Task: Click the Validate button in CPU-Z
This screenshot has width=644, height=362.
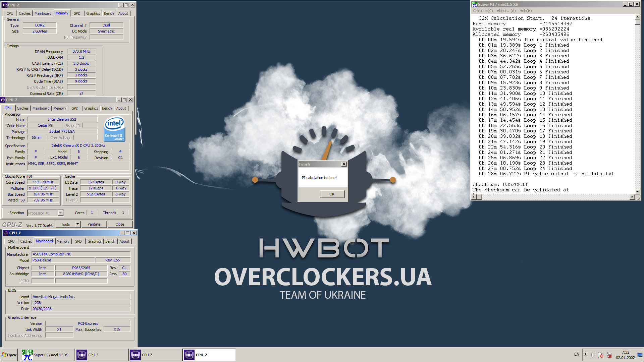Action: (x=94, y=224)
